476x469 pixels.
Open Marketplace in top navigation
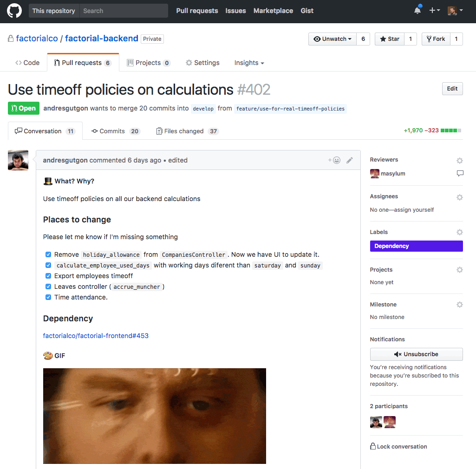point(273,11)
